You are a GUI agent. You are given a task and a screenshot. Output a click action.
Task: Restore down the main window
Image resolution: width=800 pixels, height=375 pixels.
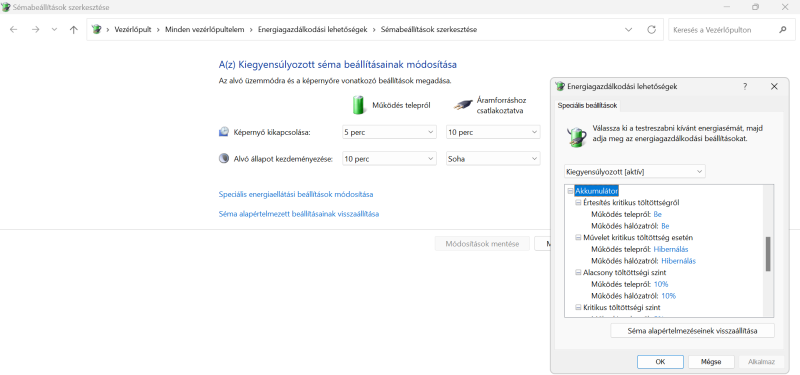756,7
